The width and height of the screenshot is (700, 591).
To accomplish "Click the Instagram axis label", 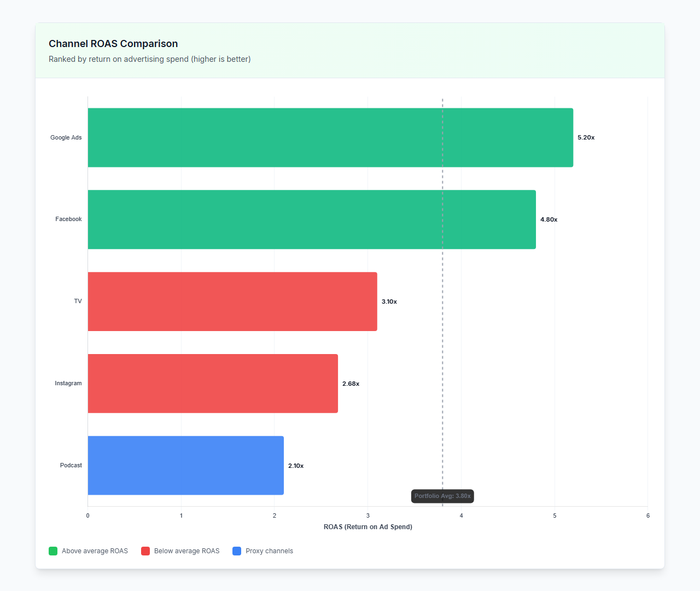I will pos(68,384).
